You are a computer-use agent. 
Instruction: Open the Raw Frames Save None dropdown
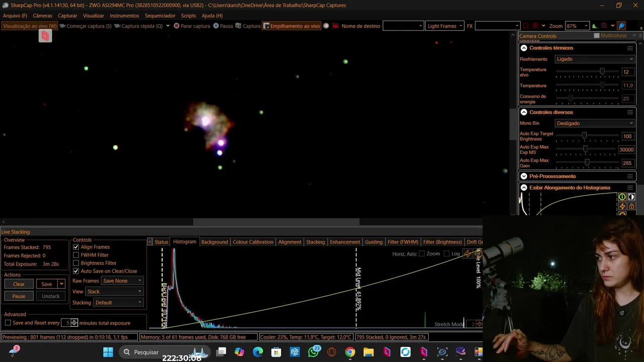point(122,281)
